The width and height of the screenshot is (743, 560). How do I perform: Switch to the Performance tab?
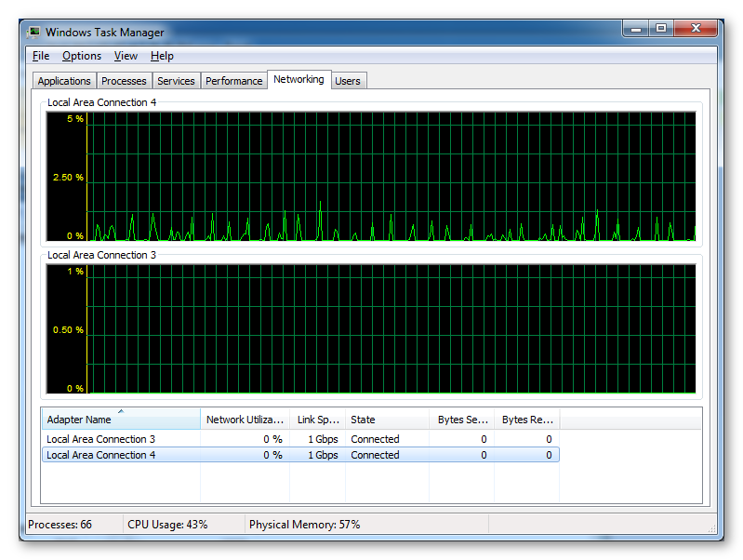(233, 81)
